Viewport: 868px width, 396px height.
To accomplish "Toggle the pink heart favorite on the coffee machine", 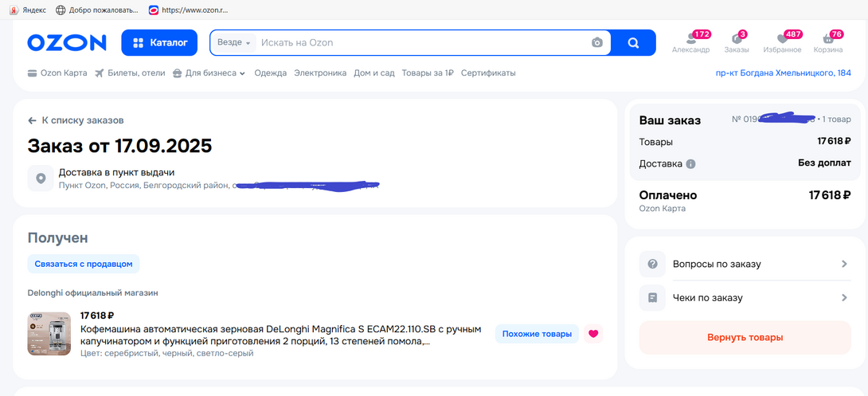I will [592, 334].
